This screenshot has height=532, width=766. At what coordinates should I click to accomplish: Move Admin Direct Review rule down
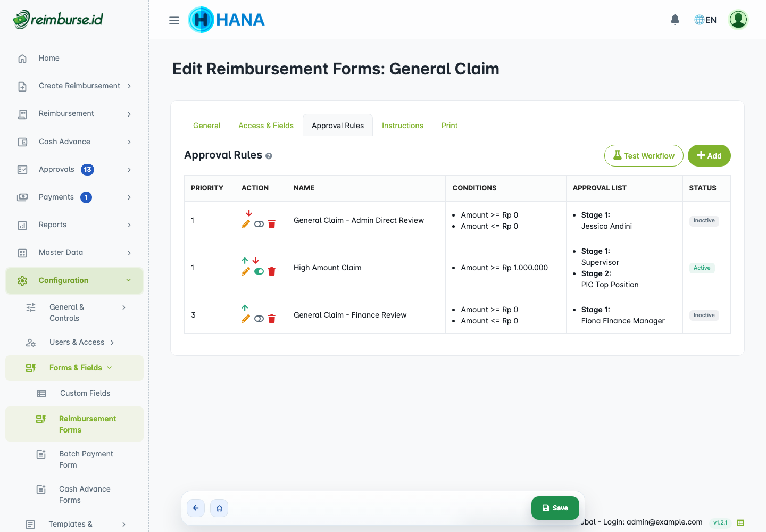(x=249, y=213)
